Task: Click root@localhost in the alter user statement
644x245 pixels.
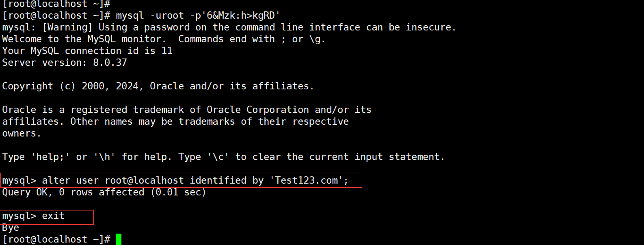Action: click(144, 180)
